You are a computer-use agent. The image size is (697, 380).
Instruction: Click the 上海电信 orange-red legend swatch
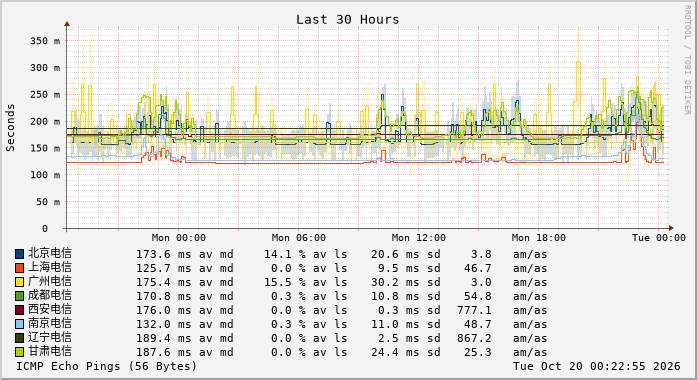(20, 268)
